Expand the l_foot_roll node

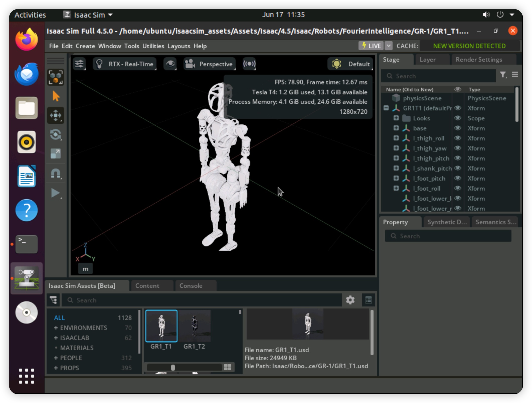396,188
